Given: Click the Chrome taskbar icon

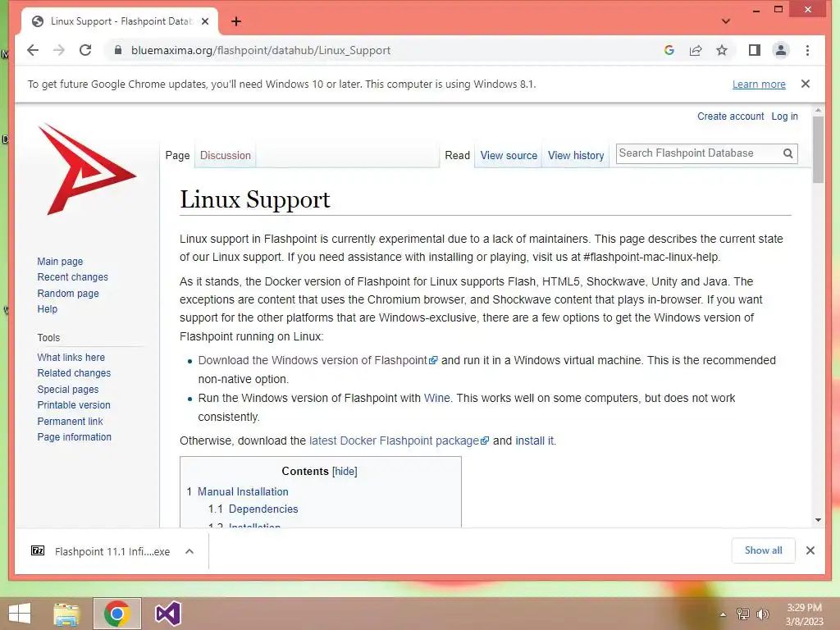Looking at the screenshot, I should click(117, 614).
